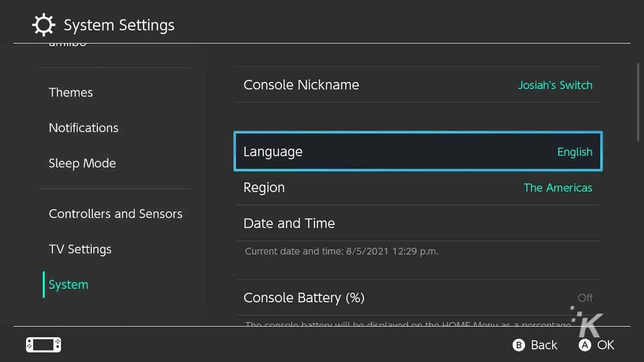Open the Language selection set to English
The width and height of the screenshot is (644, 362).
click(x=575, y=152)
